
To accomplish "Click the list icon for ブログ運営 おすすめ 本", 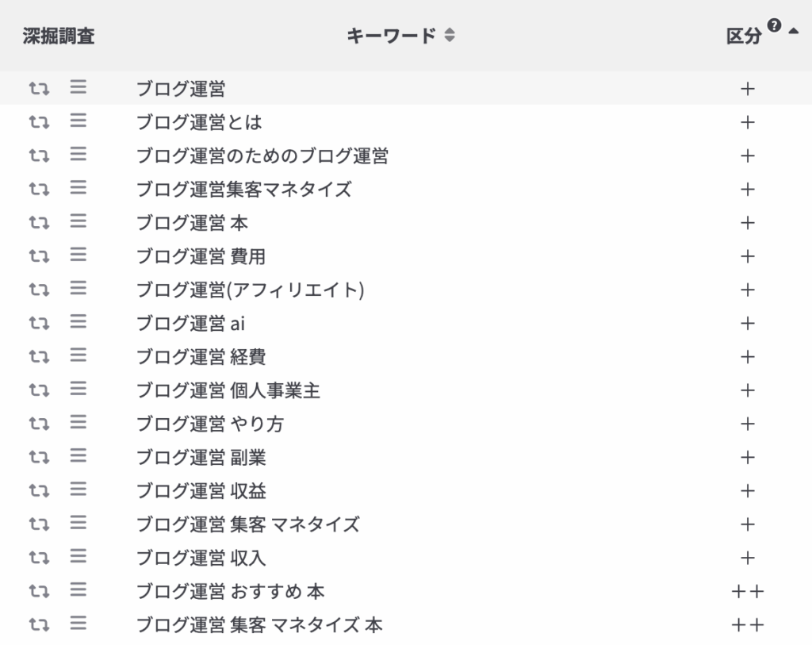I will 78,590.
